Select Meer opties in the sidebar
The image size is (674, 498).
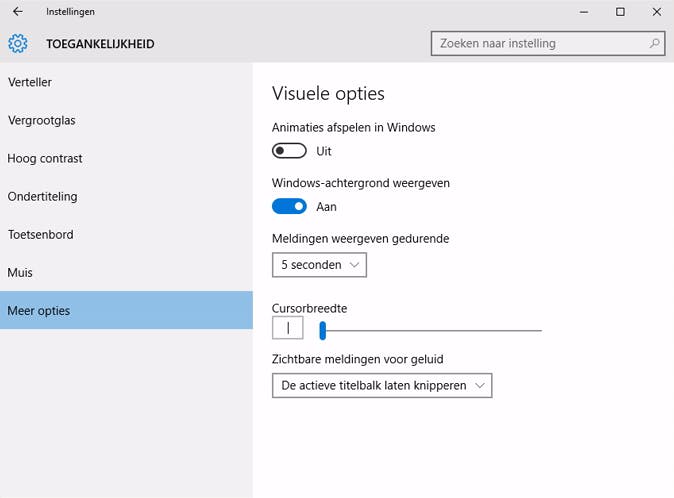pyautogui.click(x=39, y=310)
